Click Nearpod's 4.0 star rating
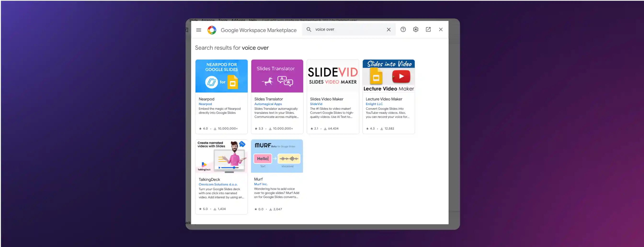This screenshot has width=644, height=247. click(x=203, y=128)
